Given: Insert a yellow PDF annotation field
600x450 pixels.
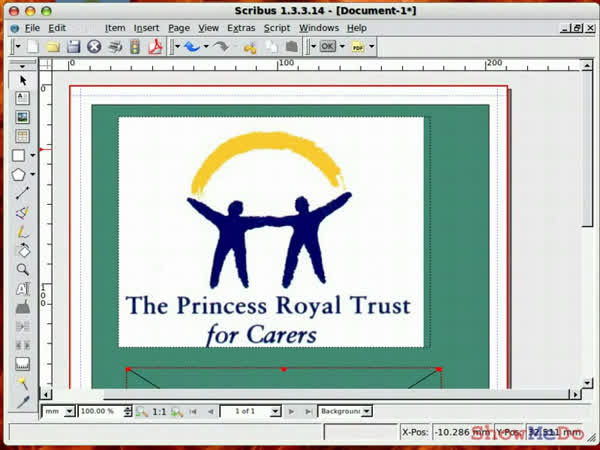Looking at the screenshot, I should click(358, 47).
